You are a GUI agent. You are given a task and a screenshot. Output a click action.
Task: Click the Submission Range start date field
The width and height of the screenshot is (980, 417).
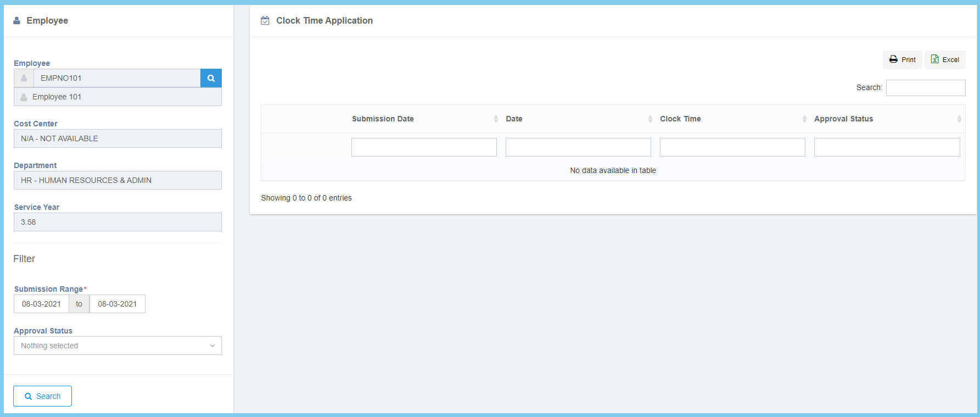(x=41, y=304)
